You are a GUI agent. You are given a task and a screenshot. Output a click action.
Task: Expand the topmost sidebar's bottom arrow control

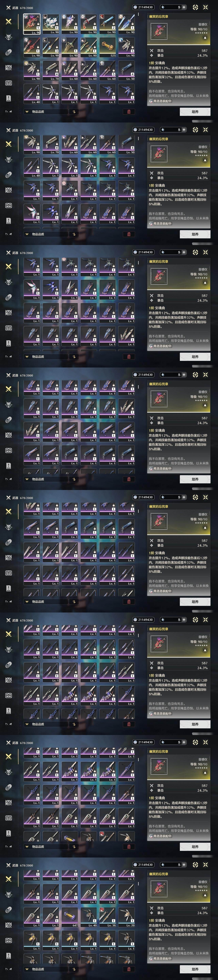tap(8, 111)
